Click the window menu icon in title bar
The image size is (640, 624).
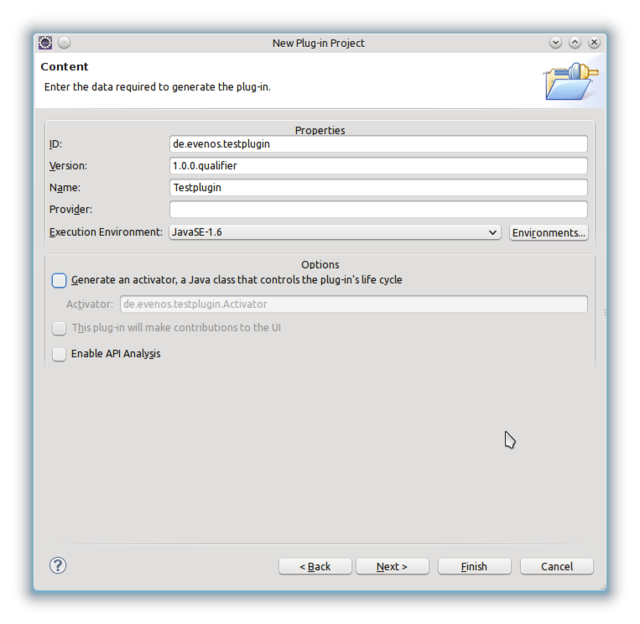(x=45, y=43)
